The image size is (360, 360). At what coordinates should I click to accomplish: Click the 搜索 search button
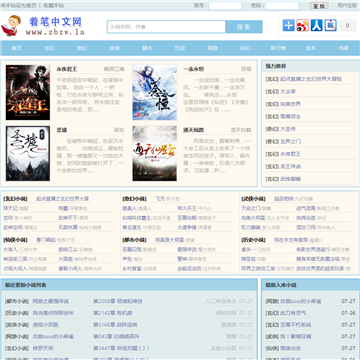coord(244,27)
